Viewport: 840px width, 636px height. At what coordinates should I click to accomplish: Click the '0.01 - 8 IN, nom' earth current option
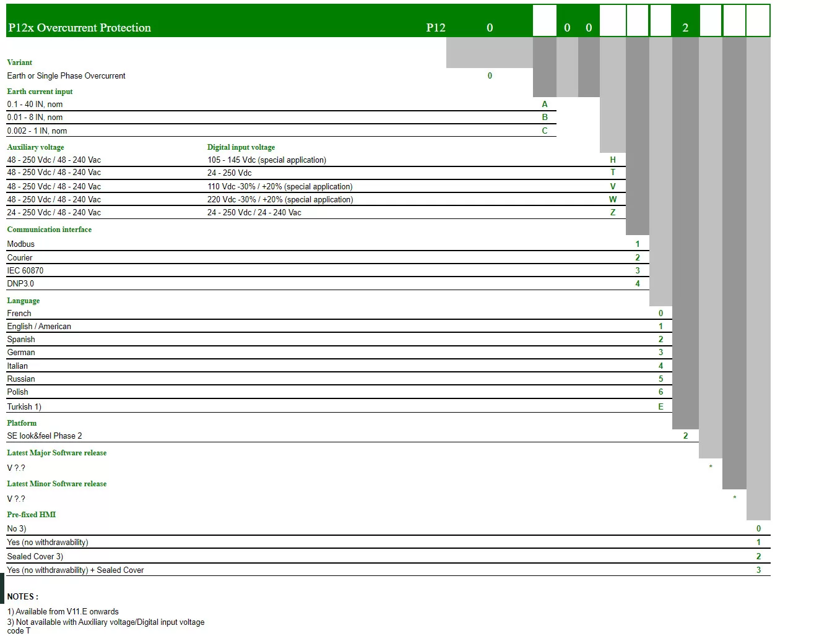[x=35, y=118]
